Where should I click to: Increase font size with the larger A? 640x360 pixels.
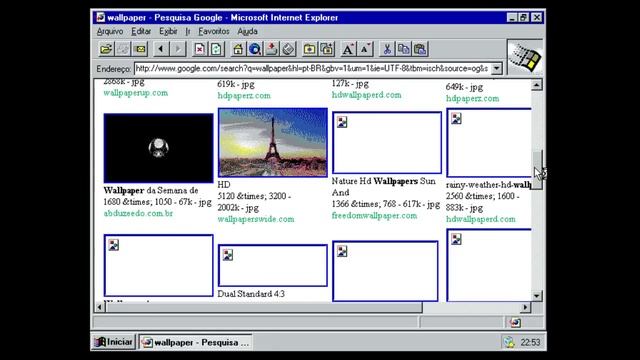[348, 49]
